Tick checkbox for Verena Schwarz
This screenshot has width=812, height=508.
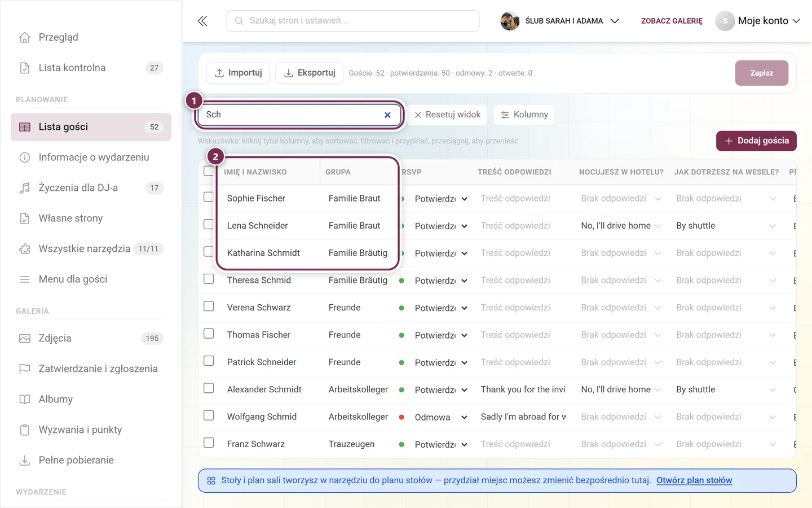(209, 306)
